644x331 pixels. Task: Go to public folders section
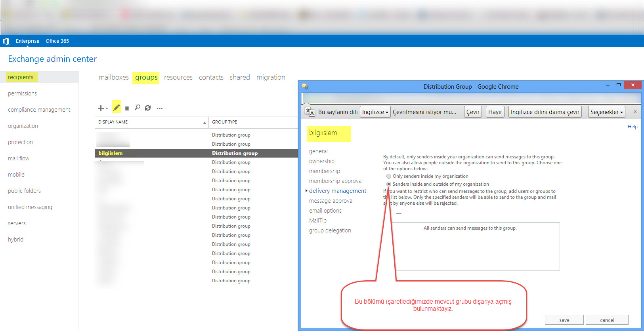tap(24, 191)
